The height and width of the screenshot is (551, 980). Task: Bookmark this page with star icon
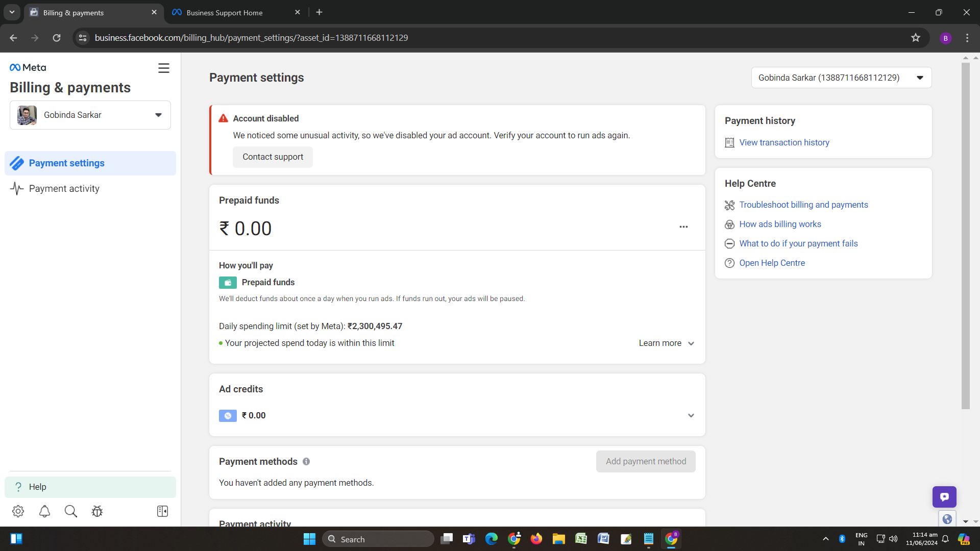click(916, 38)
